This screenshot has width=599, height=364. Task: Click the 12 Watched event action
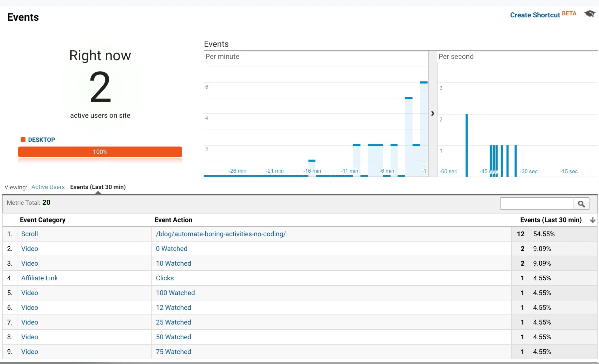click(x=174, y=307)
